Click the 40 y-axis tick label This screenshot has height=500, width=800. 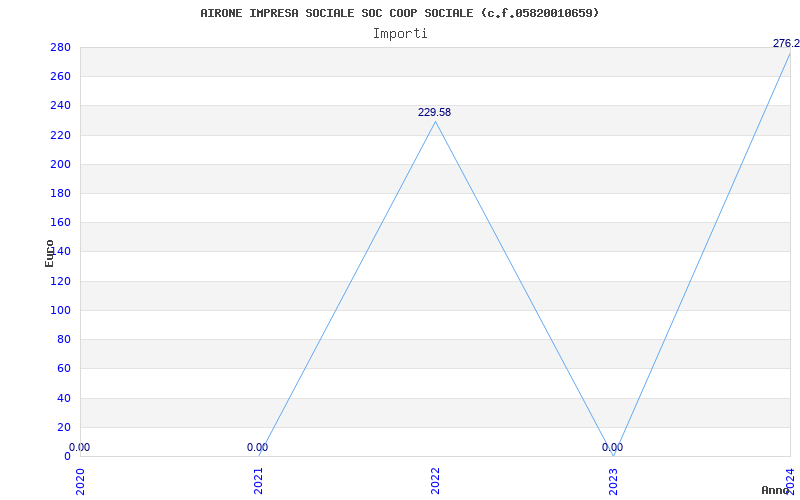pyautogui.click(x=64, y=398)
